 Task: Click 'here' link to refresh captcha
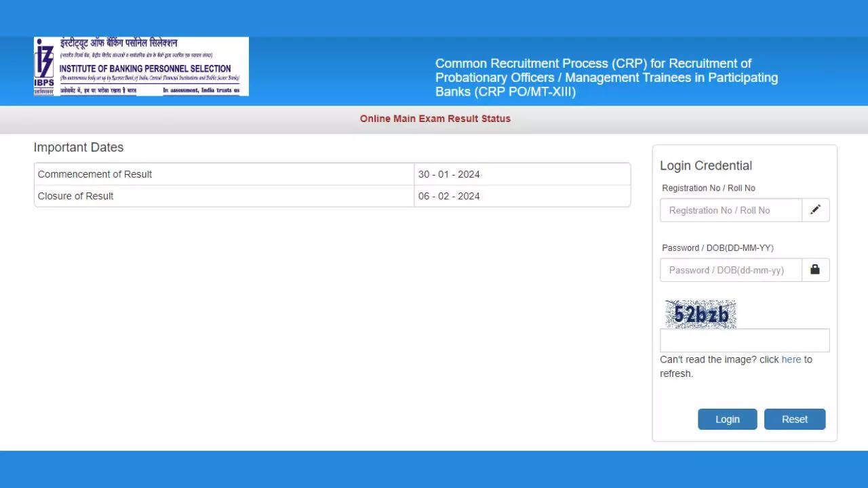pos(791,360)
